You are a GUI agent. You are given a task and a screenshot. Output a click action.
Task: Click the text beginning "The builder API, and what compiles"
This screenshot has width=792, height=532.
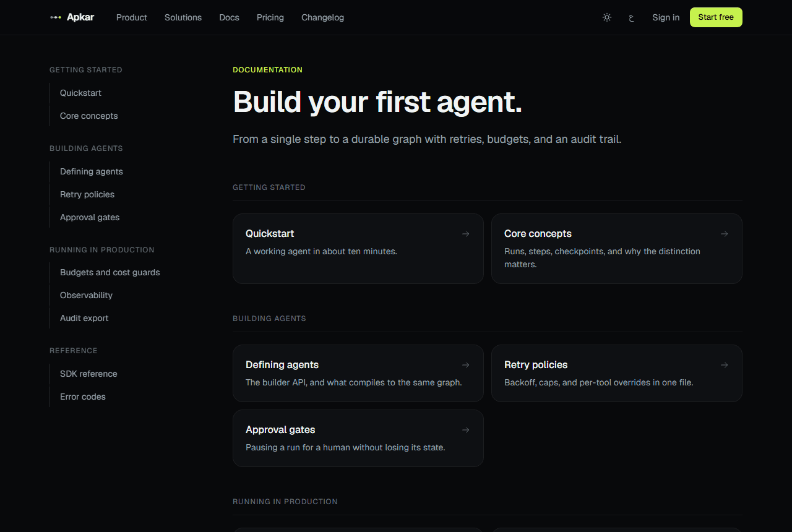[x=354, y=382]
